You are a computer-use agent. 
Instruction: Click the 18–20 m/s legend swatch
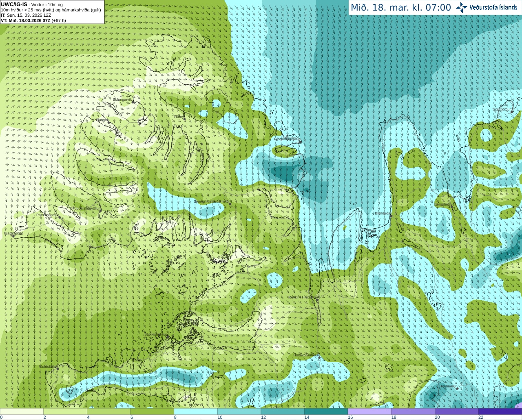(413, 411)
